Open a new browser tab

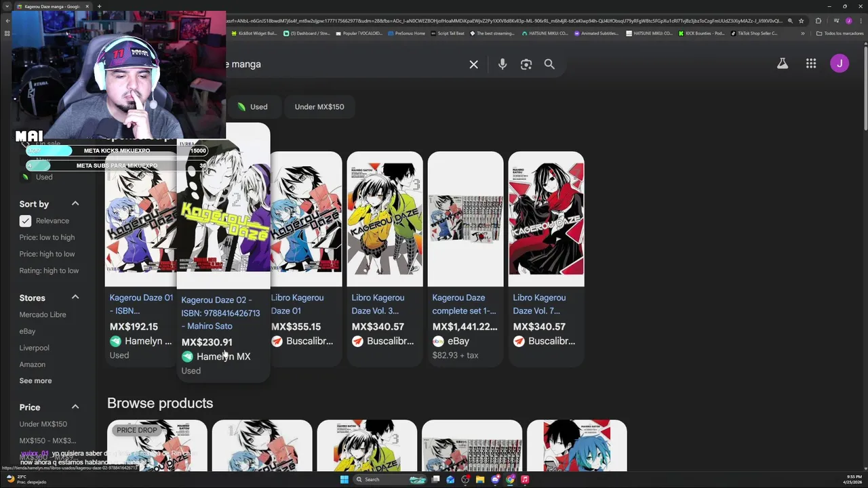tap(99, 6)
